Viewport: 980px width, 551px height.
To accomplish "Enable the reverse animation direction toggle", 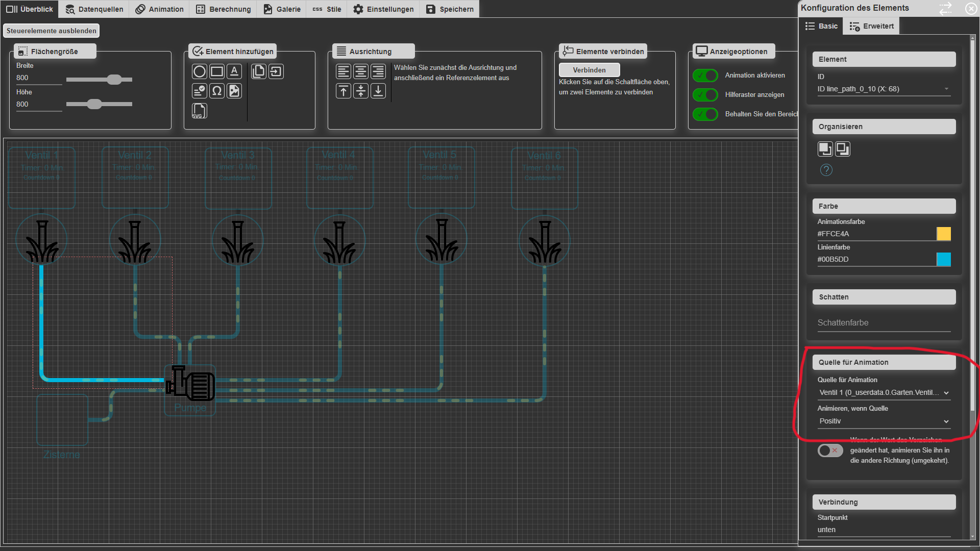I will click(x=830, y=450).
